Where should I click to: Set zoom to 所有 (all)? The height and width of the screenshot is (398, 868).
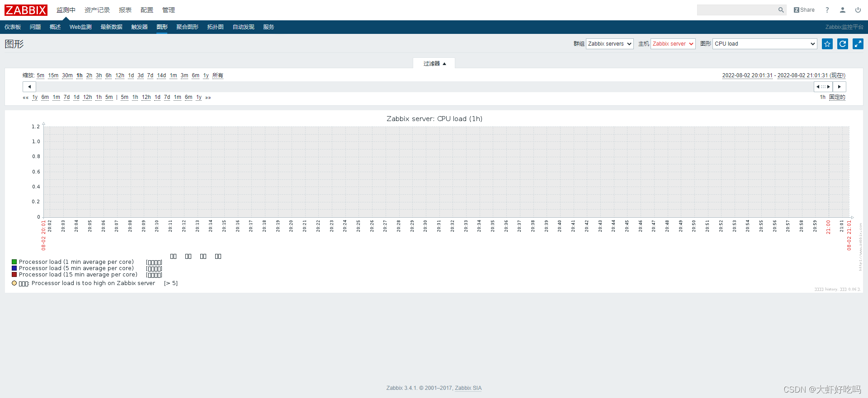(x=218, y=75)
